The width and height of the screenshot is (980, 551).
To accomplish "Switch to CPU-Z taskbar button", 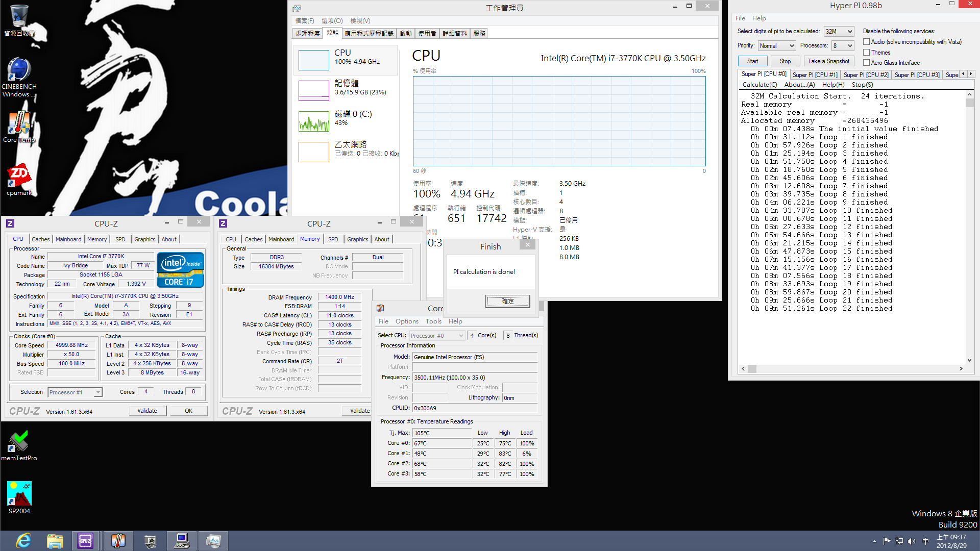I will (86, 541).
